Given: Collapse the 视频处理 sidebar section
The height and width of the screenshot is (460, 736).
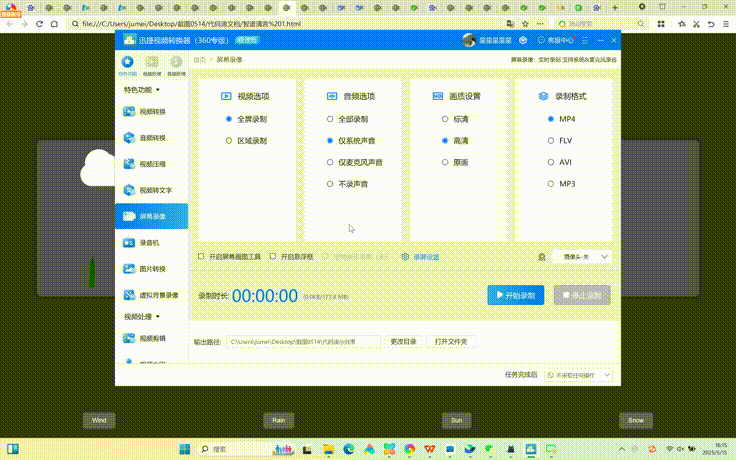Looking at the screenshot, I should click(142, 317).
